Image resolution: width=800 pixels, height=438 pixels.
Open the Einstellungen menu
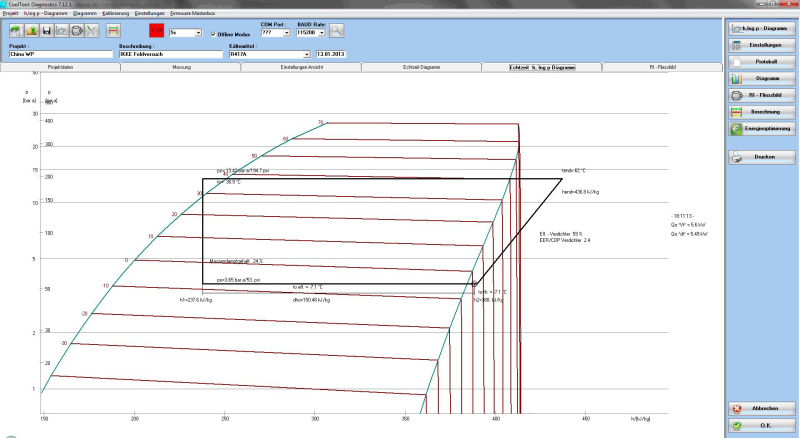pyautogui.click(x=149, y=13)
